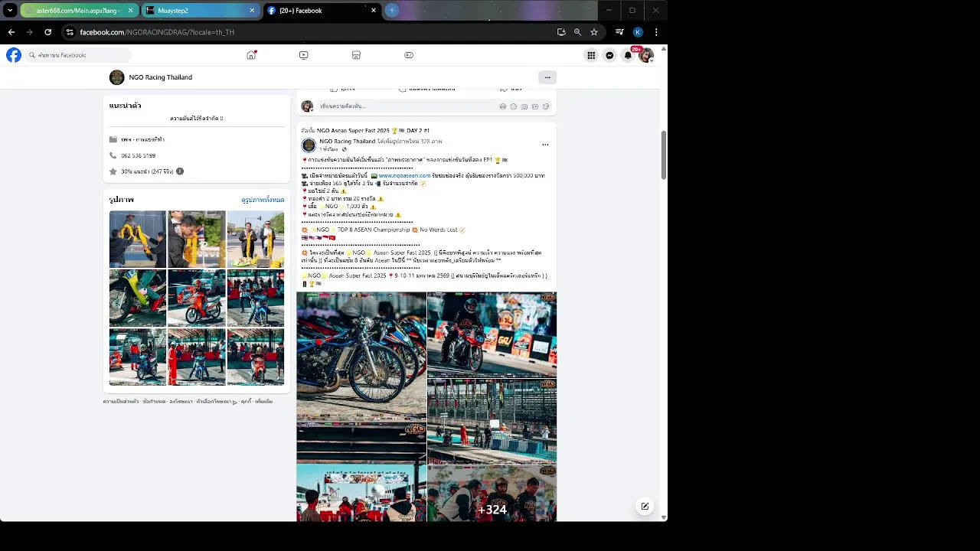Open post photo of rider at start line
Screen dimensions: 980x551
492,334
